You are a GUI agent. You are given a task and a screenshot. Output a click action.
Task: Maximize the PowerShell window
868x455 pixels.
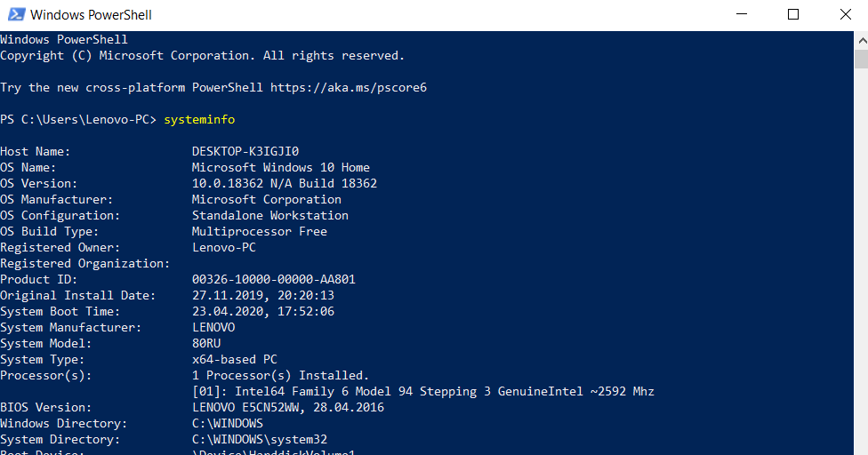point(793,15)
